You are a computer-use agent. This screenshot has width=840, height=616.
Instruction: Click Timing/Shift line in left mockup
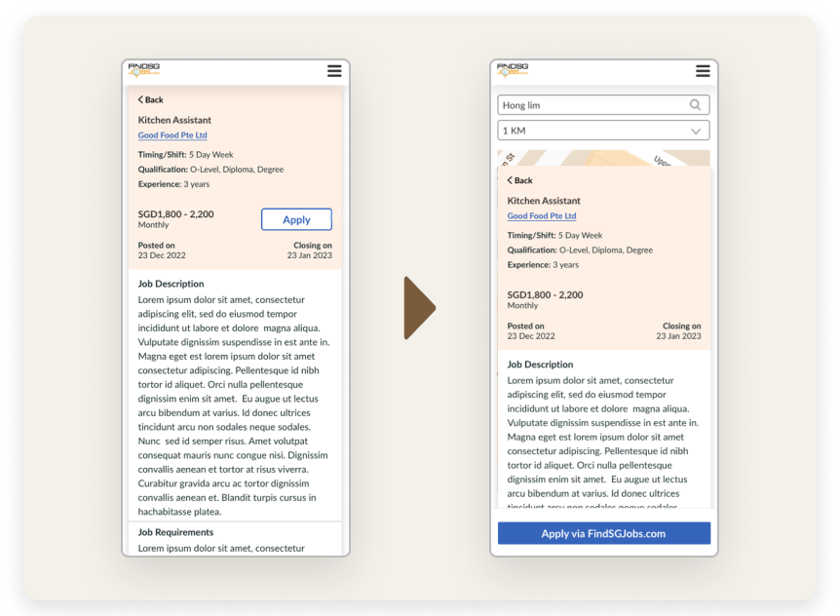pyautogui.click(x=185, y=155)
